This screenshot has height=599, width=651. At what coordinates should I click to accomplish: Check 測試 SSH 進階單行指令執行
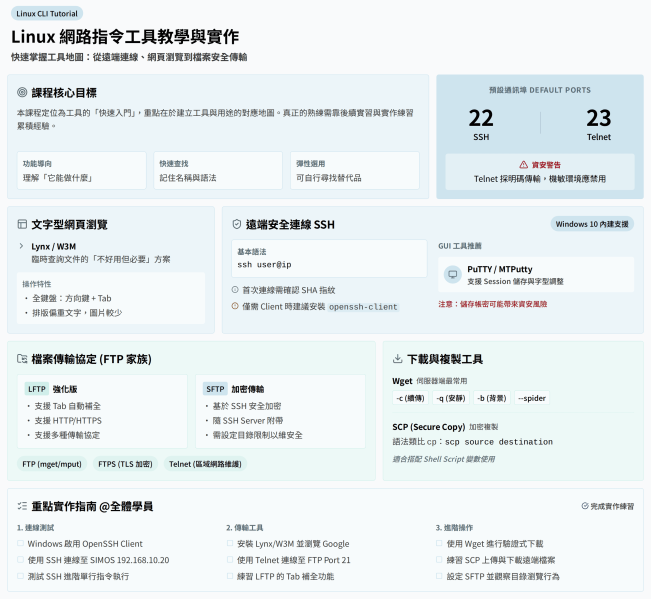(x=20, y=576)
